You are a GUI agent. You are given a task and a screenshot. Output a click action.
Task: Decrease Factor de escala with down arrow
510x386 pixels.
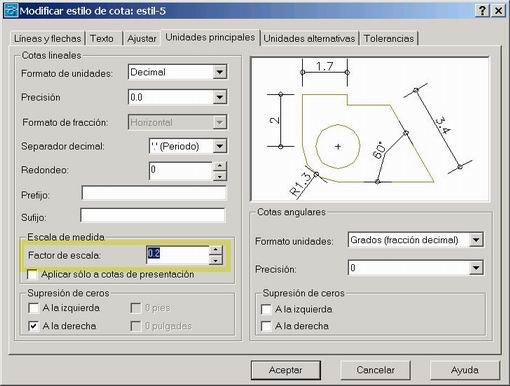click(215, 260)
